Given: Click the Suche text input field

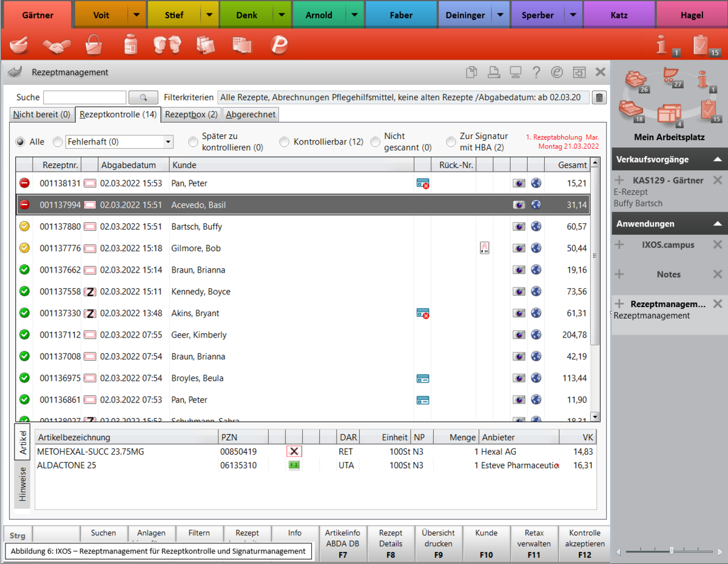Looking at the screenshot, I should coord(84,97).
